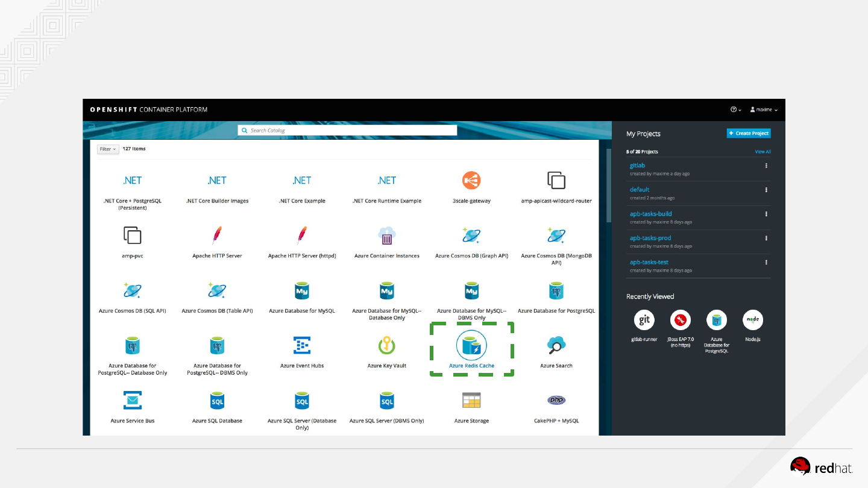Screen dimensions: 868x488
Task: Select the Azure SQL Server (DBMS Only) icon
Action: [387, 400]
